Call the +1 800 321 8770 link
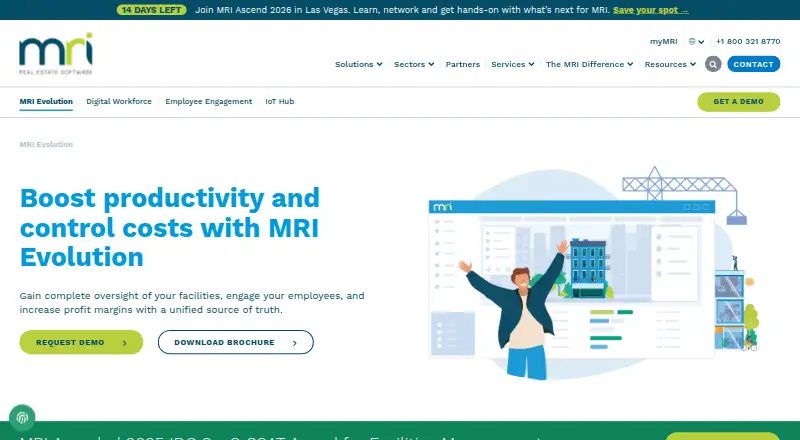This screenshot has width=800, height=440. click(748, 41)
